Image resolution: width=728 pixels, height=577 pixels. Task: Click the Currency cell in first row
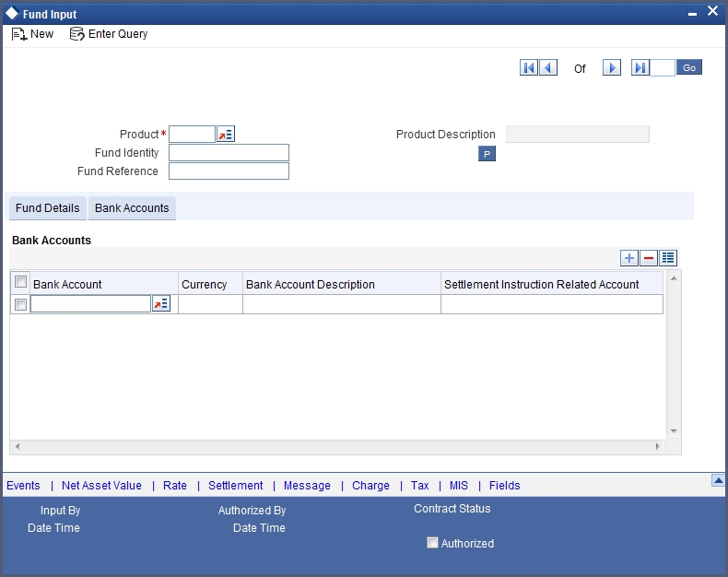[210, 304]
